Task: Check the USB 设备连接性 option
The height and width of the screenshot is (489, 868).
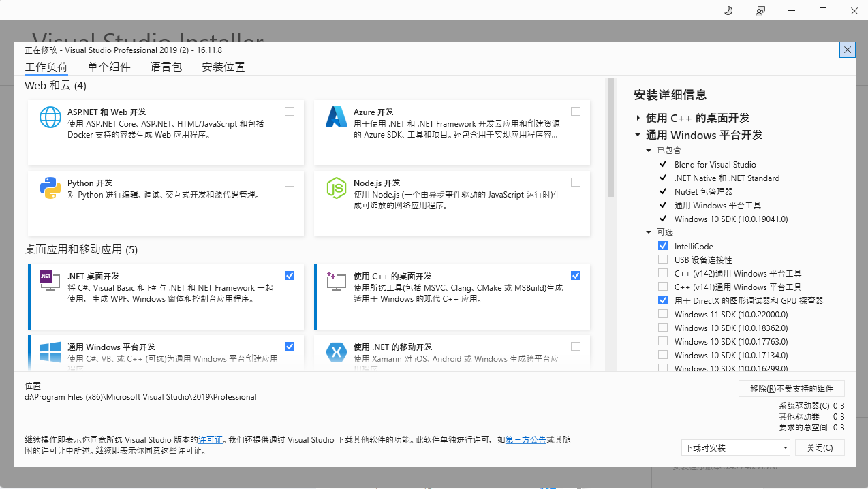Action: pyautogui.click(x=663, y=259)
